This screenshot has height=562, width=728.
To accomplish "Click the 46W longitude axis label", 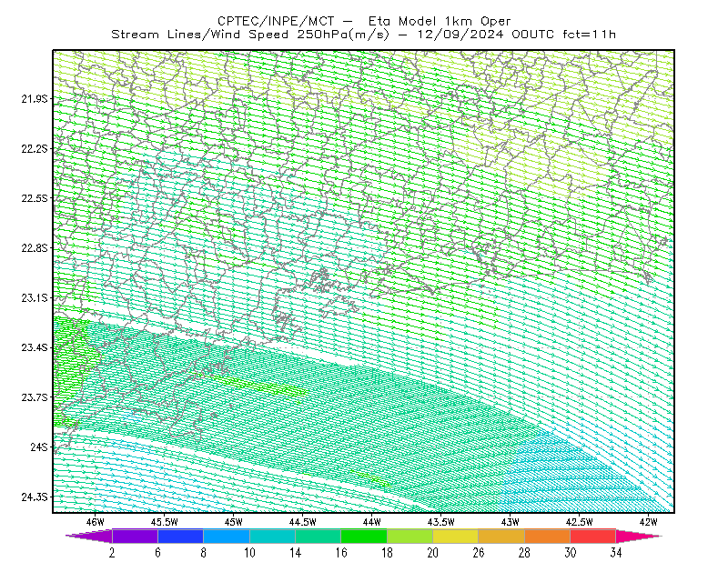I will pyautogui.click(x=96, y=522).
